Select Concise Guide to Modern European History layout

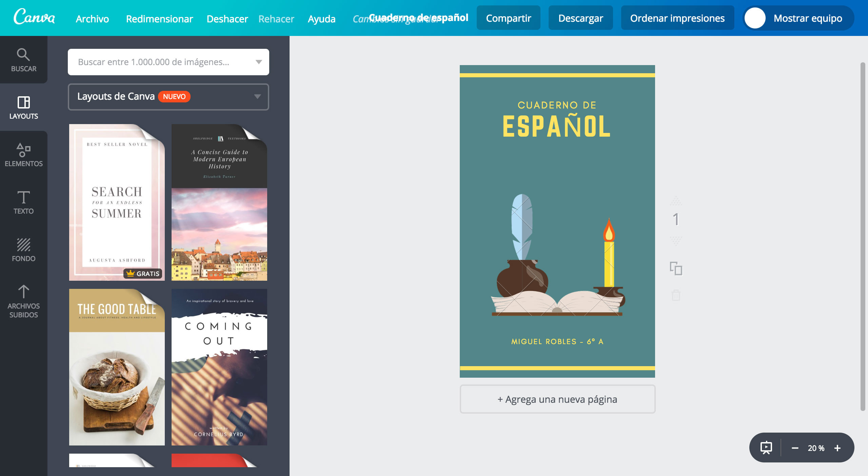(x=219, y=202)
